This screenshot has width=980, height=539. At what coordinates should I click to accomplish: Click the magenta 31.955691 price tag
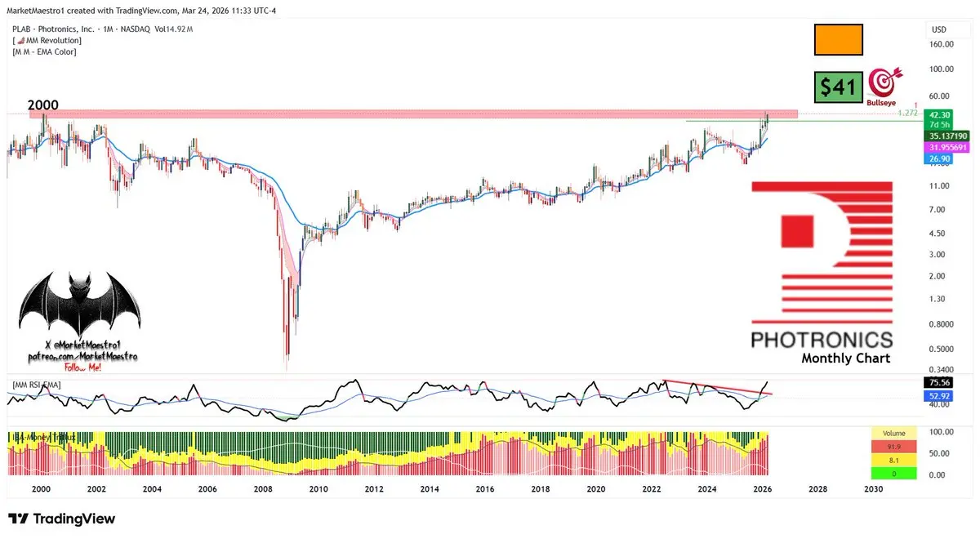coord(947,147)
